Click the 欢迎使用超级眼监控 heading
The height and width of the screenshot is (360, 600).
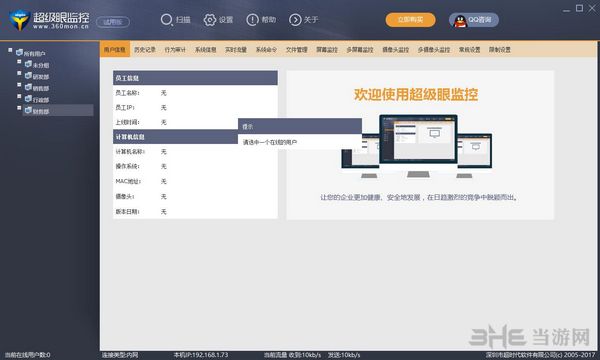pyautogui.click(x=416, y=94)
